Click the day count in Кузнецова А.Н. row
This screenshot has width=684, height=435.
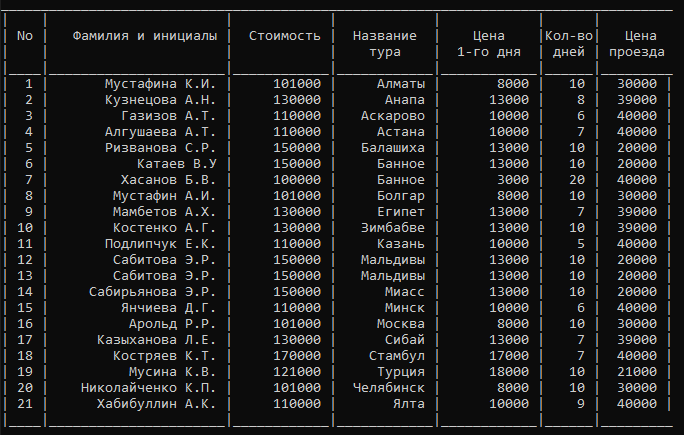point(581,100)
